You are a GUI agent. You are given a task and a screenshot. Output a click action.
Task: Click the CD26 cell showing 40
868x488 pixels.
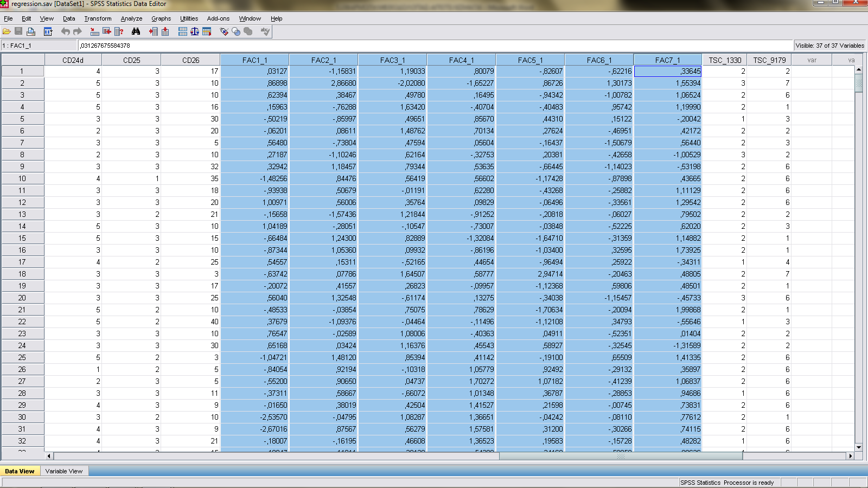tap(190, 322)
